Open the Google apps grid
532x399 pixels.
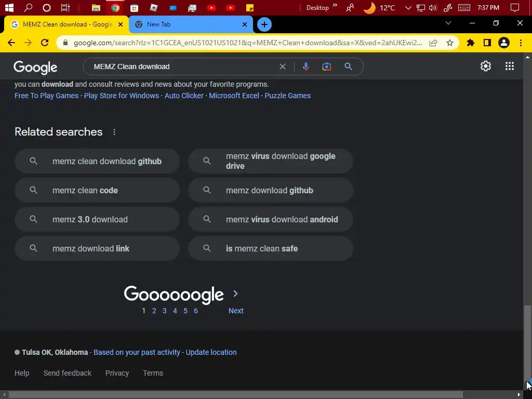[509, 66]
